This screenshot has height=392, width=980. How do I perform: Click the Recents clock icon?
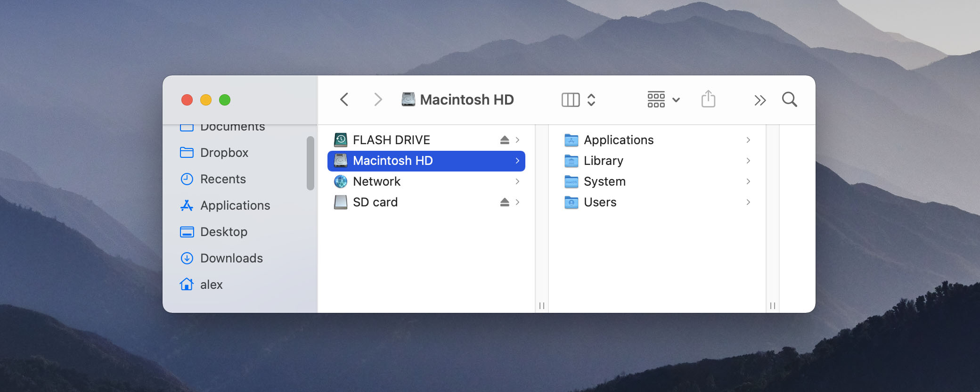(187, 179)
